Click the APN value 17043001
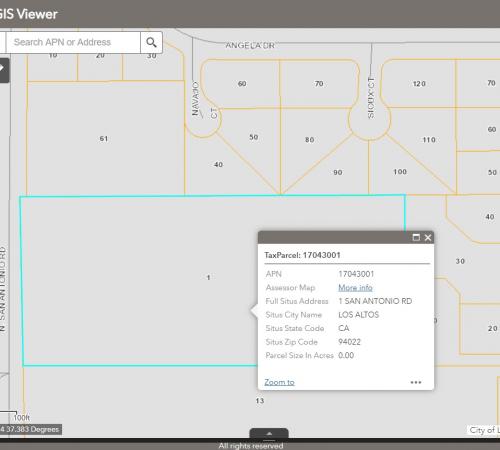 [356, 274]
